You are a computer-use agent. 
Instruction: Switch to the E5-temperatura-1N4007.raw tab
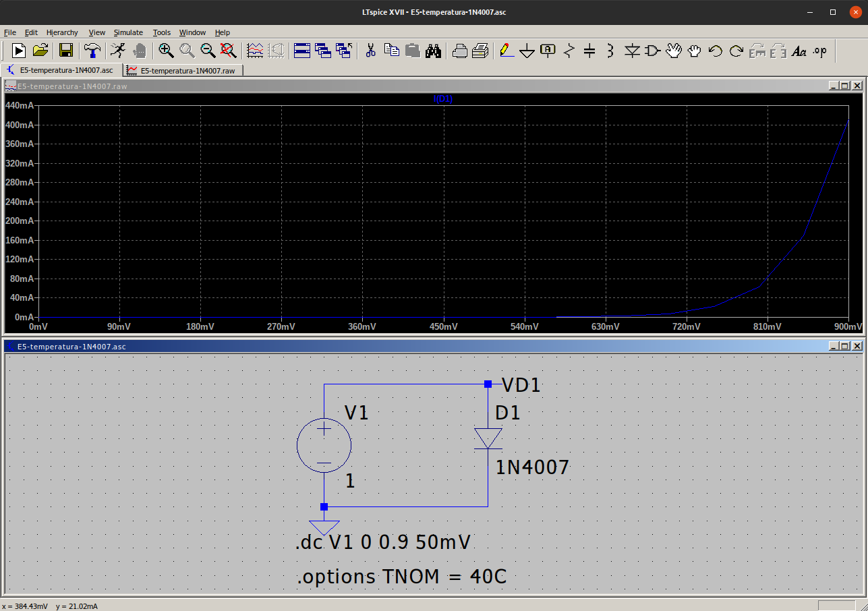point(183,70)
